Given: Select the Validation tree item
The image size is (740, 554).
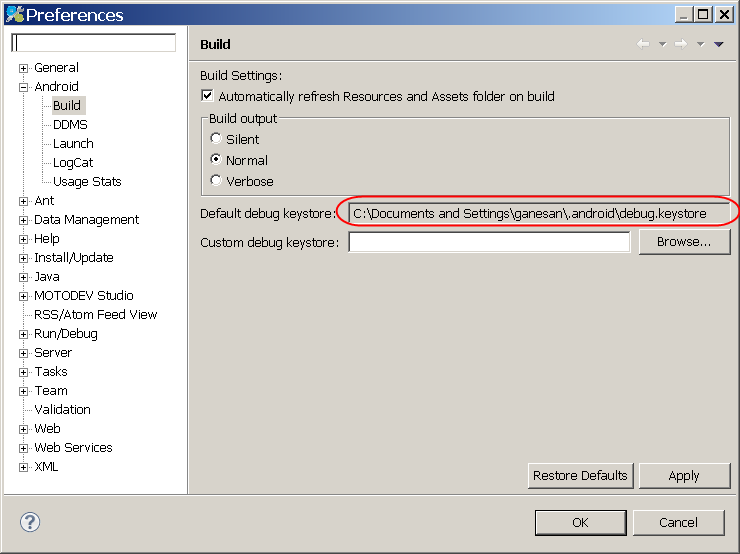Looking at the screenshot, I should [62, 410].
